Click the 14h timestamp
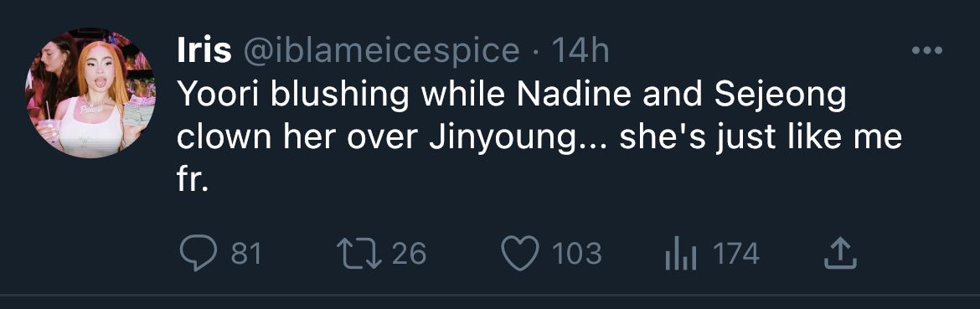The image size is (980, 309). tap(580, 52)
